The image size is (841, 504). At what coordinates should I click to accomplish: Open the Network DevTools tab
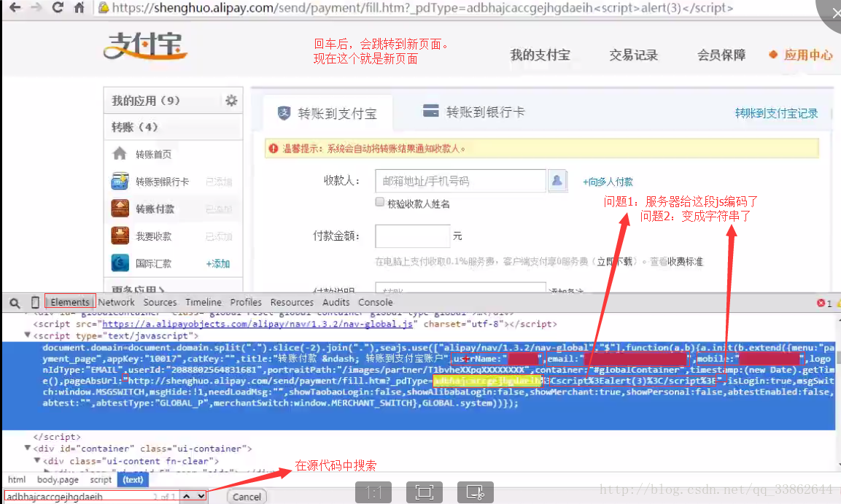(117, 303)
